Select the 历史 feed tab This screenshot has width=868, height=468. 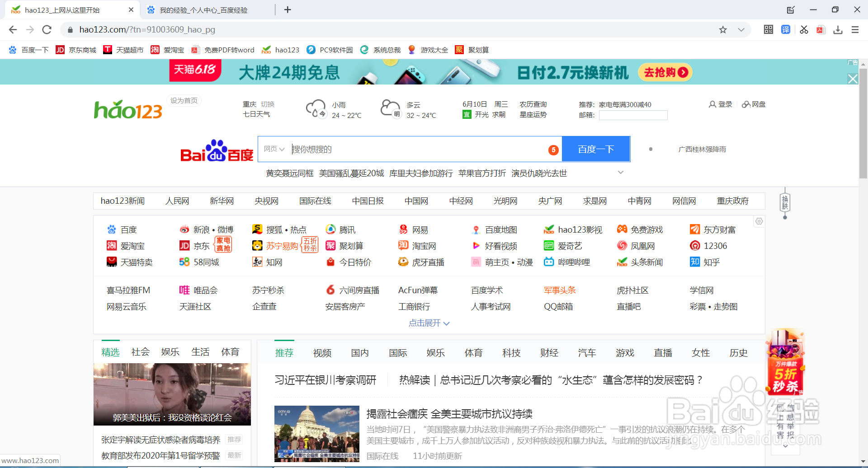738,353
